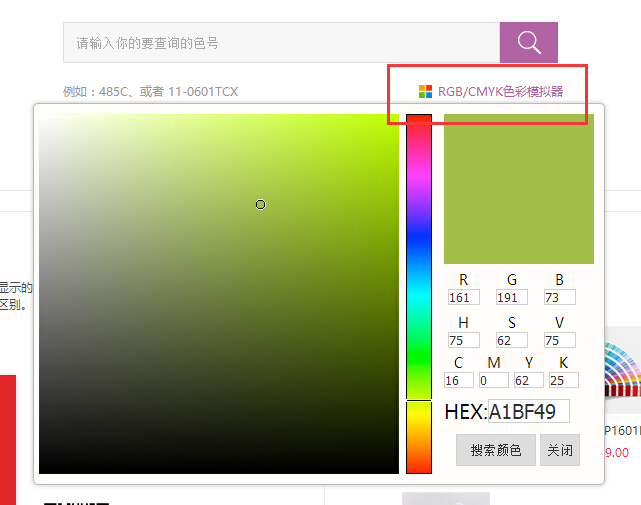Screen dimensions: 641x505
Task: Select the B value field
Action: (560, 297)
